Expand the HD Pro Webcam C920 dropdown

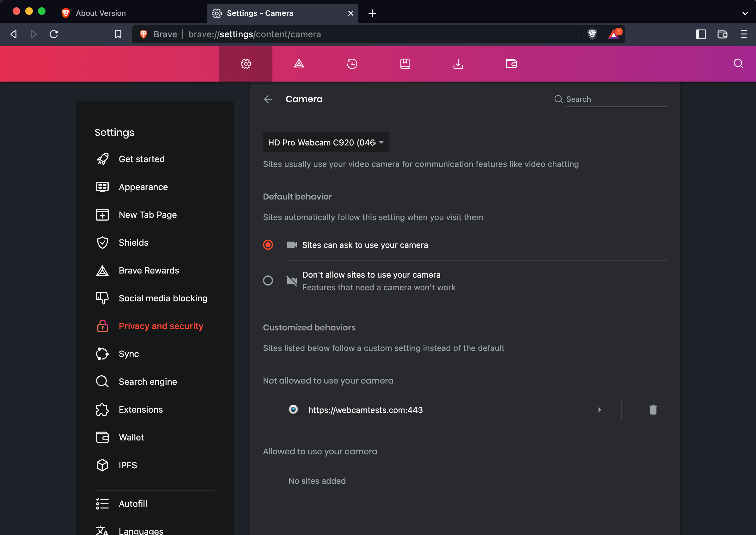click(x=325, y=142)
